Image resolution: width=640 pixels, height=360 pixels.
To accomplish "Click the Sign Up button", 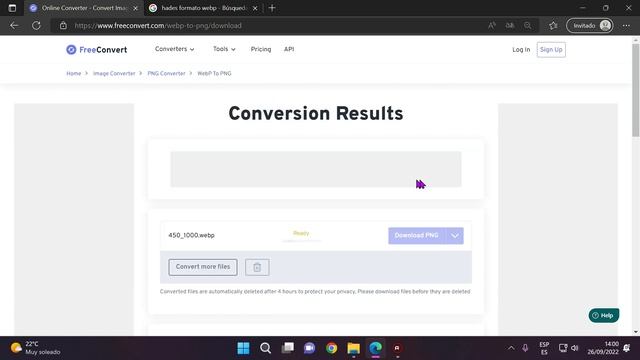I will point(551,50).
